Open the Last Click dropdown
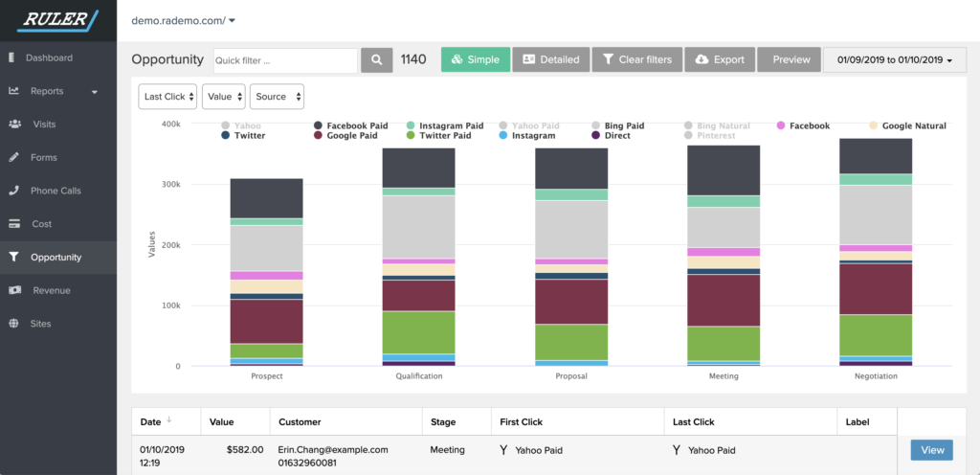Viewport: 980px width, 475px height. coord(168,97)
